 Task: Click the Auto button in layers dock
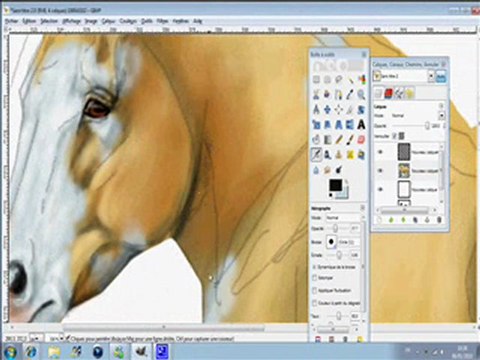point(441,77)
